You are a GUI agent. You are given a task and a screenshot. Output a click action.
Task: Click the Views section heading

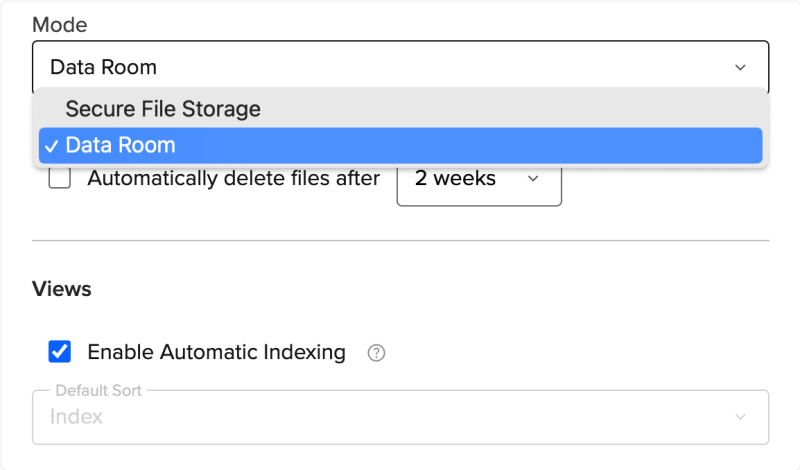(62, 289)
